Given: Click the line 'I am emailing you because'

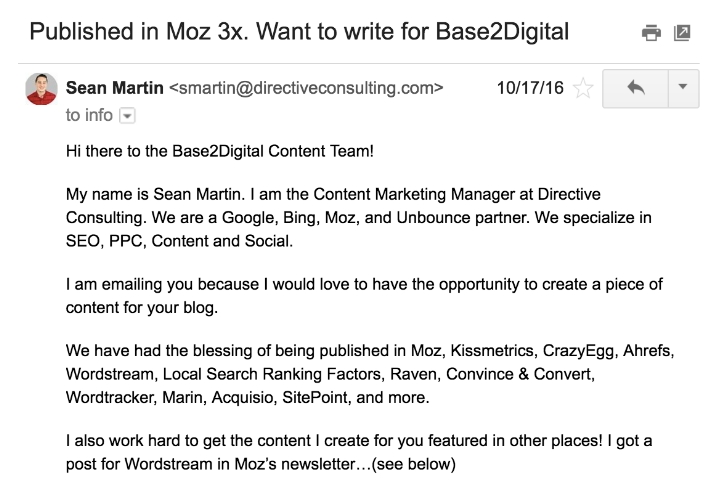Looking at the screenshot, I should 364,284.
